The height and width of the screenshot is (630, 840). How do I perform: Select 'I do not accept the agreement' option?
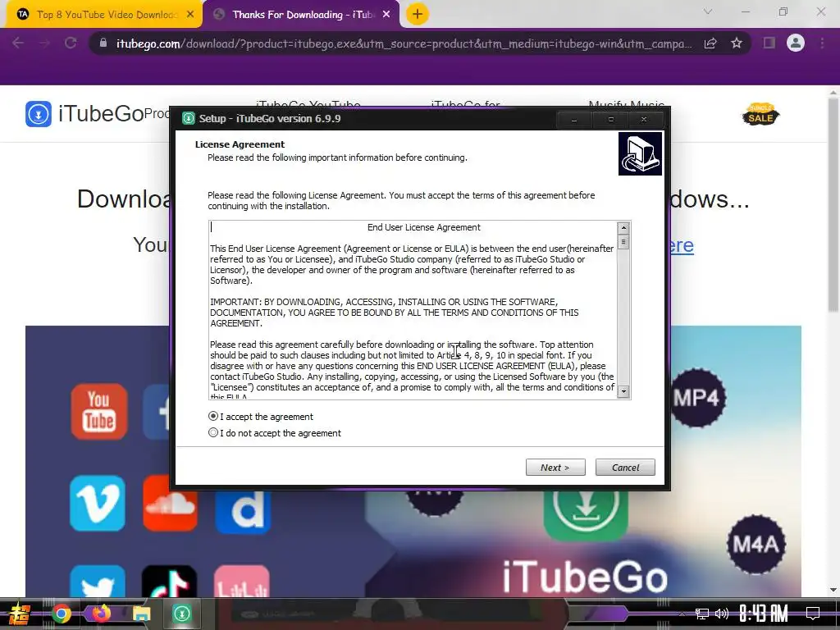click(x=213, y=432)
